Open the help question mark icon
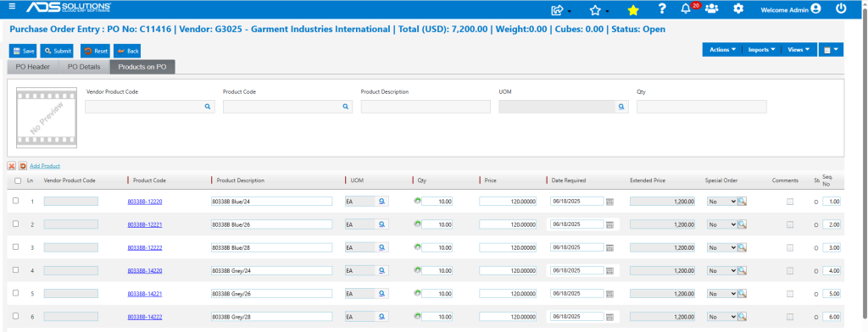868x332 pixels. [x=661, y=8]
